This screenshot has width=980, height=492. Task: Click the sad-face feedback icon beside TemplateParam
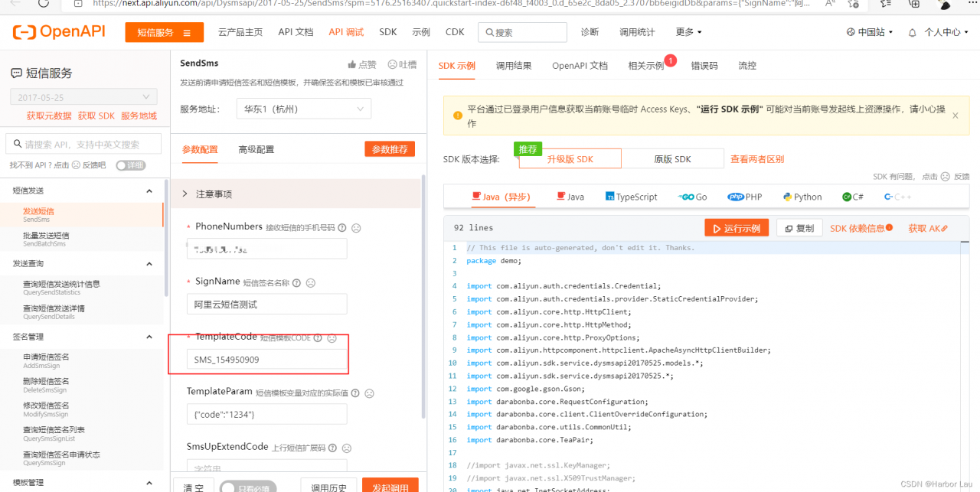pos(369,393)
